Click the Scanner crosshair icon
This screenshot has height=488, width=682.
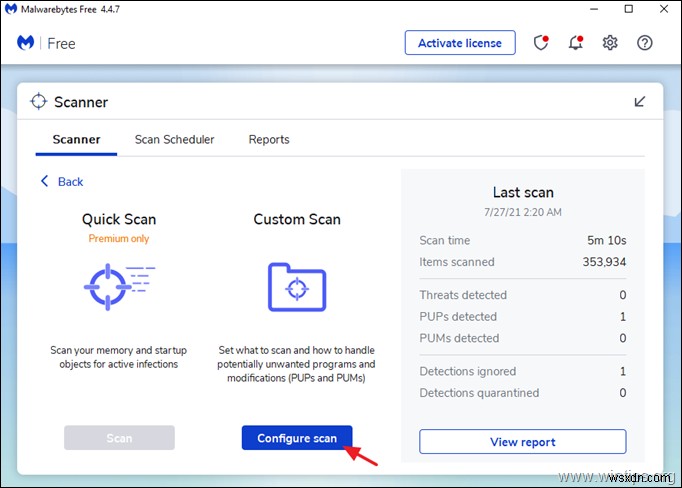point(39,102)
